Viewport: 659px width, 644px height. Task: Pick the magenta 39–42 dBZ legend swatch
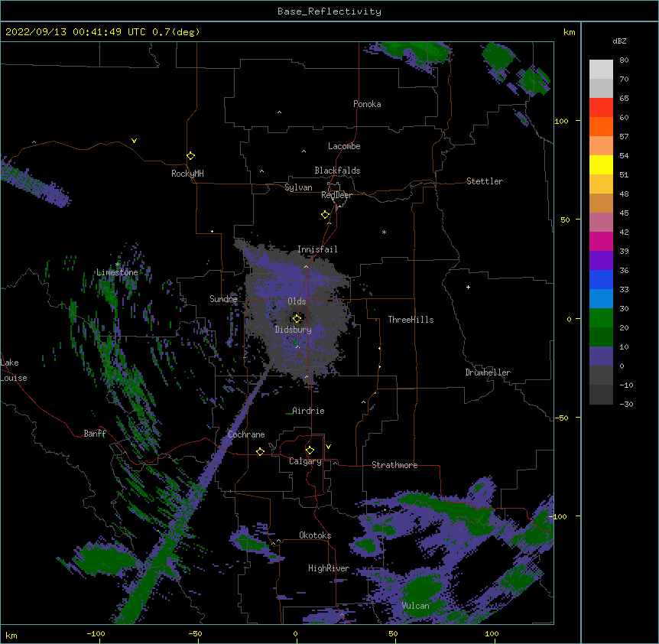coord(601,241)
